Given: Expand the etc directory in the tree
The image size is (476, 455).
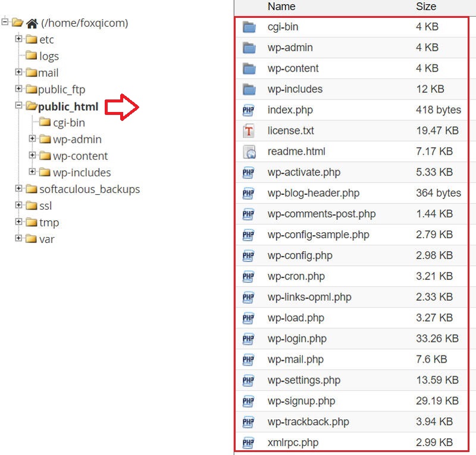Looking at the screenshot, I should 20,39.
